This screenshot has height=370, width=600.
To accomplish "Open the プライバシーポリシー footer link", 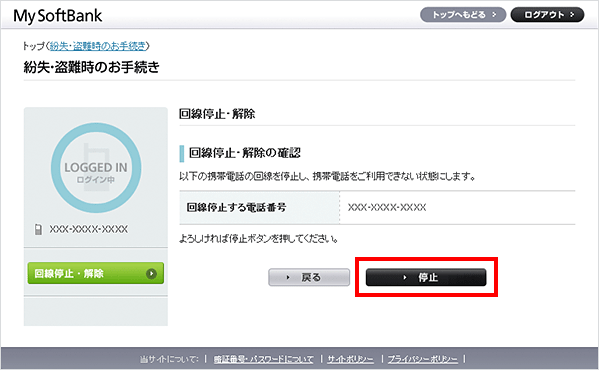I will (x=422, y=359).
